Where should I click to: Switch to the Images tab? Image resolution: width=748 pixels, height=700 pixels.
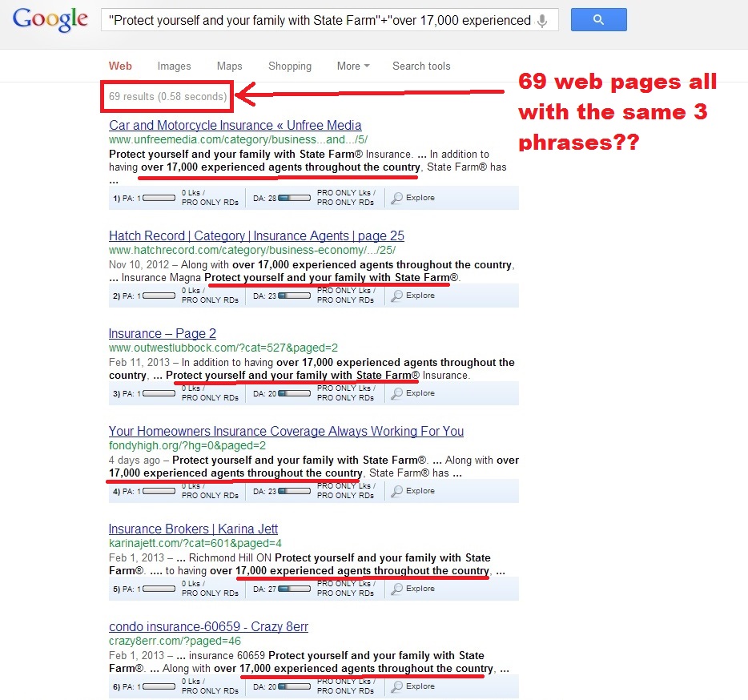pos(174,66)
